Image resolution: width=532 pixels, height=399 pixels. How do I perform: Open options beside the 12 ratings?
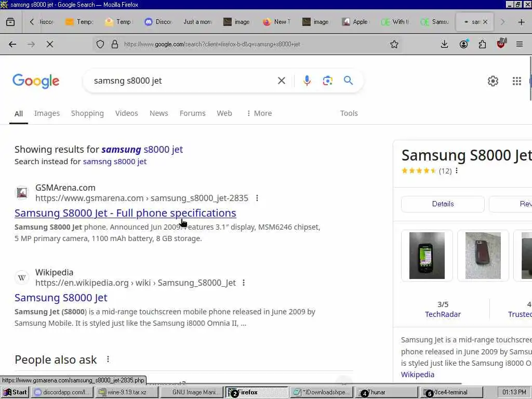(457, 170)
